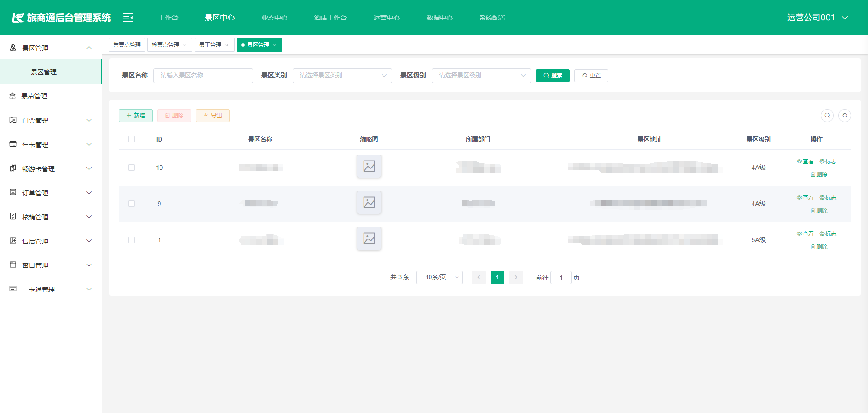Click 查看 for ID 10 row

point(805,161)
